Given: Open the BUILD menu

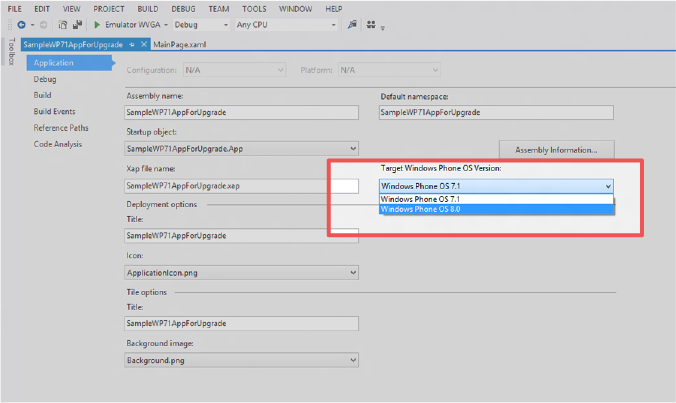Looking at the screenshot, I should coord(148,9).
